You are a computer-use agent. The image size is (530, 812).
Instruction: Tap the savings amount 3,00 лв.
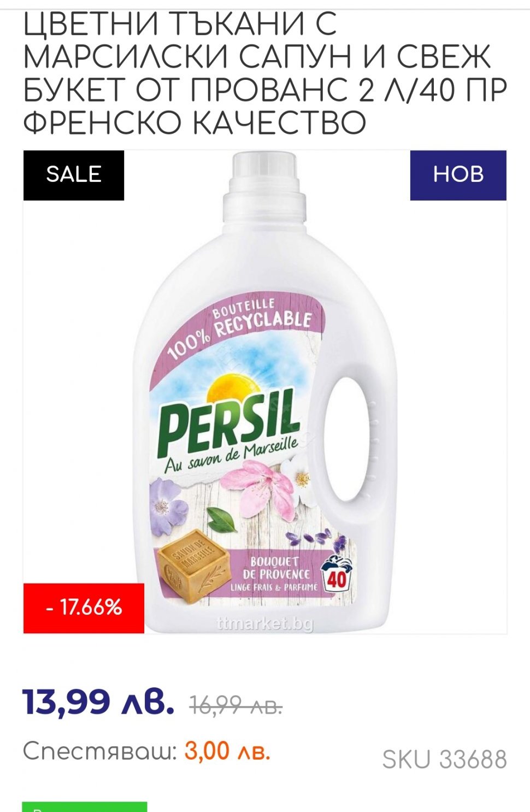point(227,751)
